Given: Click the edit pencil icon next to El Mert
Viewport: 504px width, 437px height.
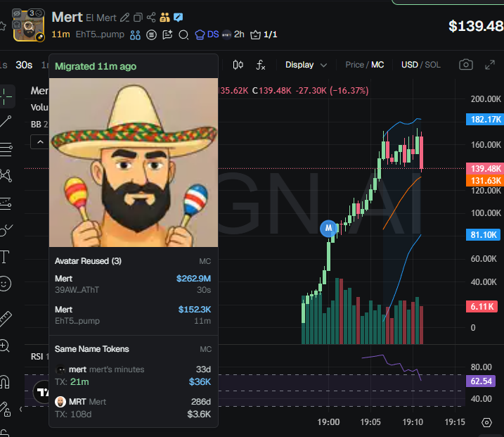Looking at the screenshot, I should pyautogui.click(x=124, y=18).
